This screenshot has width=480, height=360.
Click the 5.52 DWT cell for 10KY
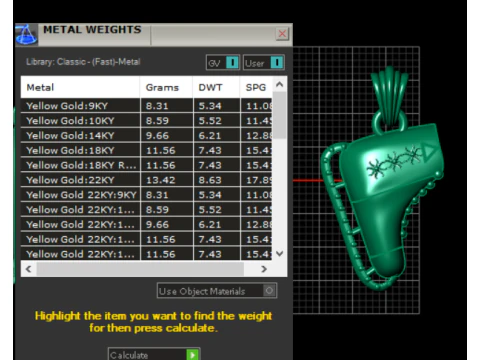[x=216, y=121]
